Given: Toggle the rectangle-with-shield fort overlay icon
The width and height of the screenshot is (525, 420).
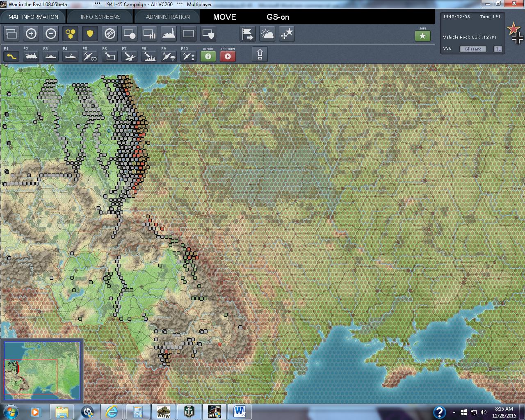Looking at the screenshot, I should coord(208,34).
